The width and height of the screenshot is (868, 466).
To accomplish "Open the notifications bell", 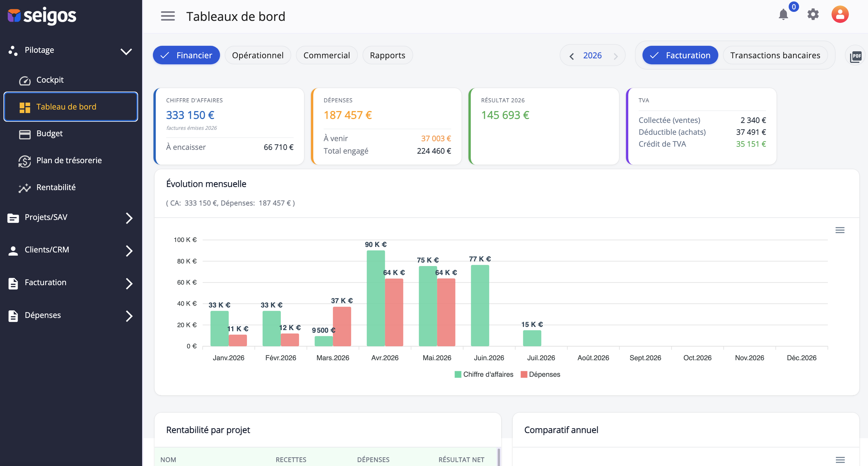I will coord(783,14).
